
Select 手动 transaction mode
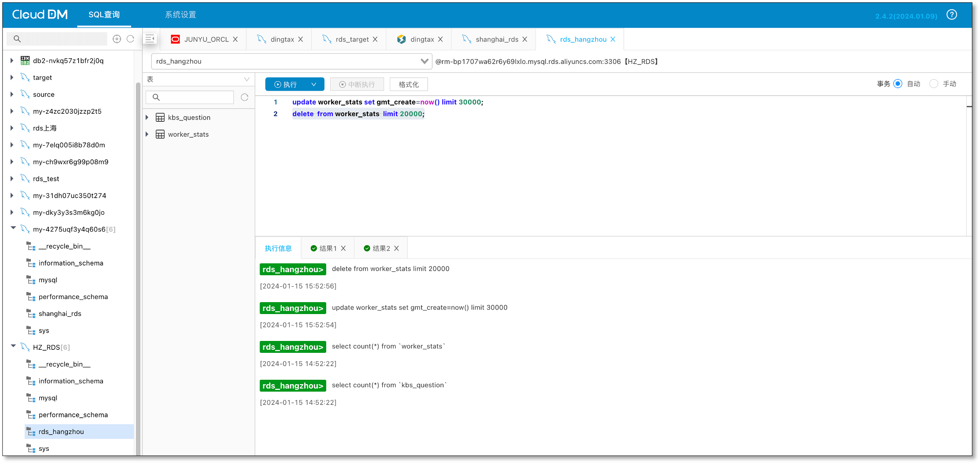[934, 84]
